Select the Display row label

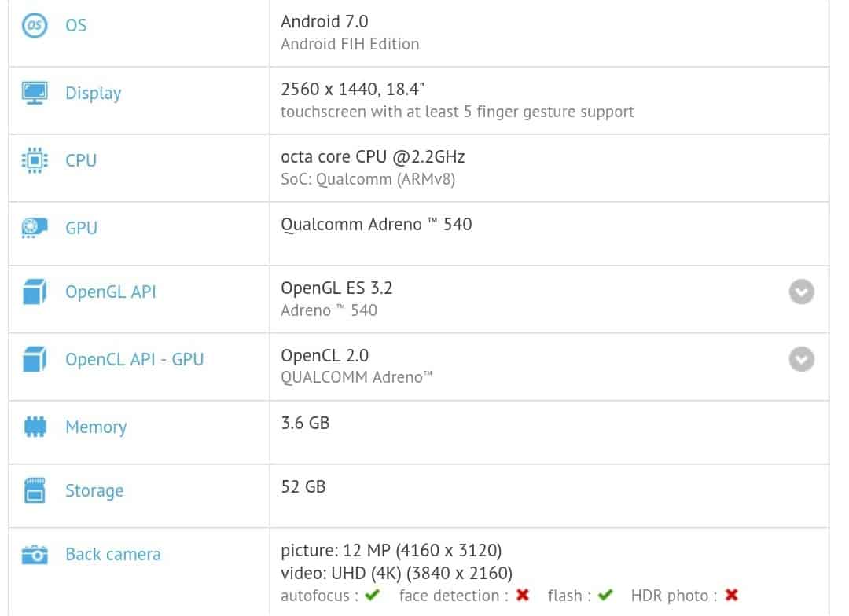94,93
